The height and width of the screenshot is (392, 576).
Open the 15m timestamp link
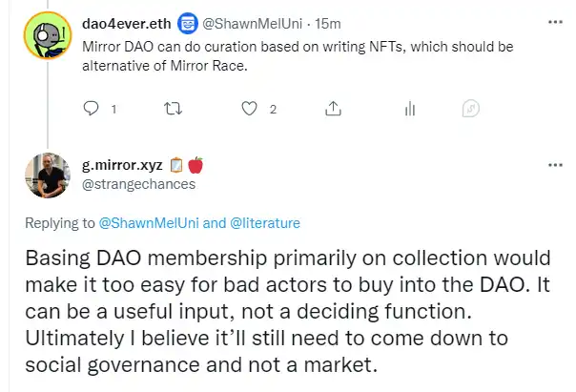(328, 24)
